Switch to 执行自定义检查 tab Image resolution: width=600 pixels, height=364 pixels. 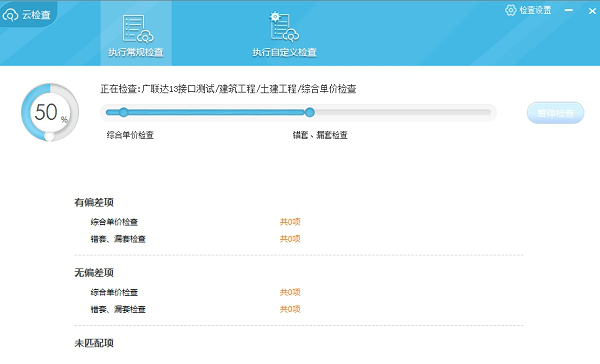click(284, 34)
